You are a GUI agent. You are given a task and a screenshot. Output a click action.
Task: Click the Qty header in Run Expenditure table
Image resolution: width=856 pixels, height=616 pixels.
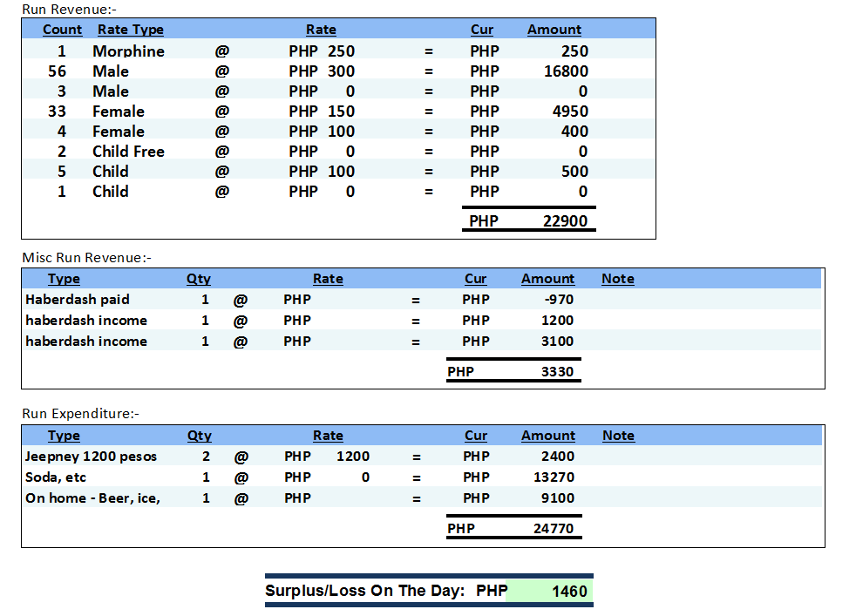(199, 436)
